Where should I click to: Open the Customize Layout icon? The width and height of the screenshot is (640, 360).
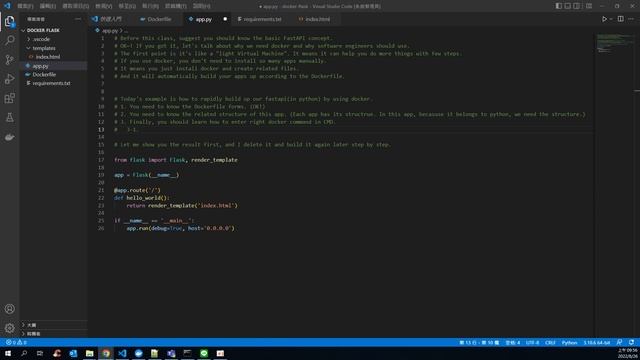coord(589,6)
